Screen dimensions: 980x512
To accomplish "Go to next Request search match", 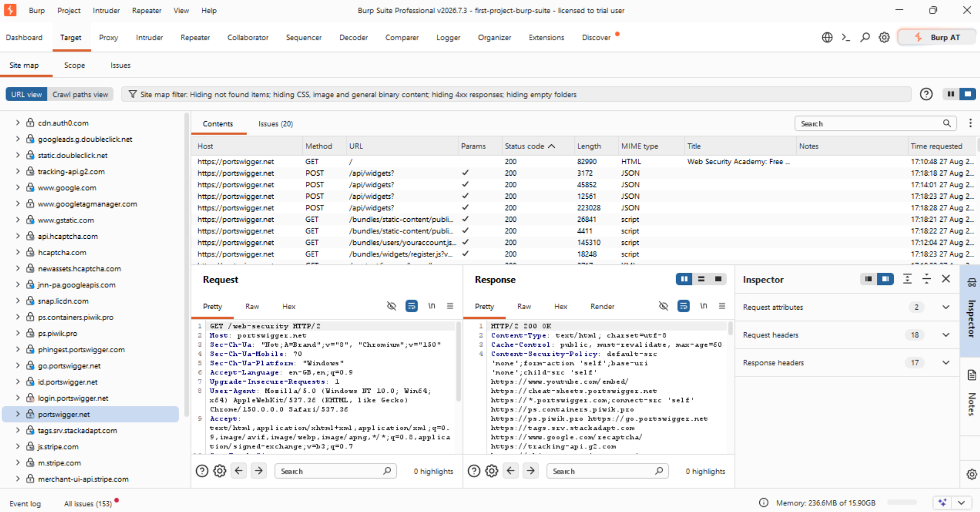I will (259, 471).
